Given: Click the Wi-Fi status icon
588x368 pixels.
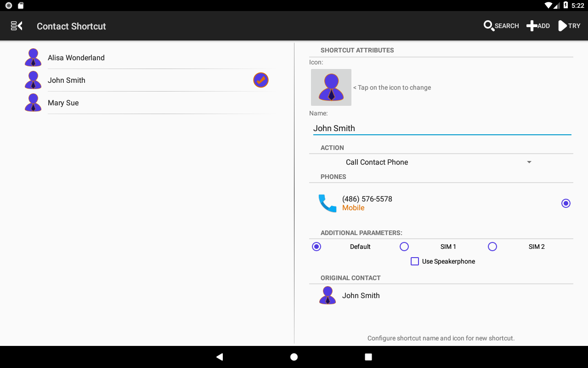Looking at the screenshot, I should tap(548, 6).
